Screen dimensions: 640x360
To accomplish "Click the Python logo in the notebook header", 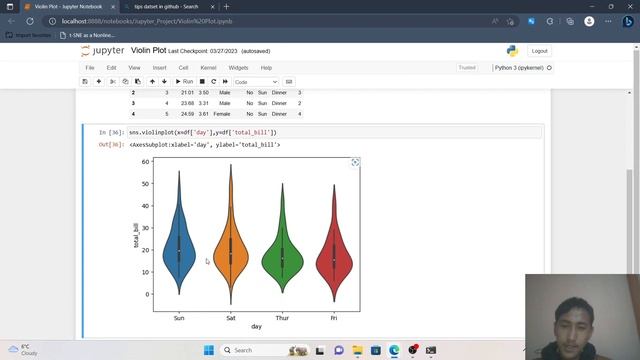I will 512,51.
